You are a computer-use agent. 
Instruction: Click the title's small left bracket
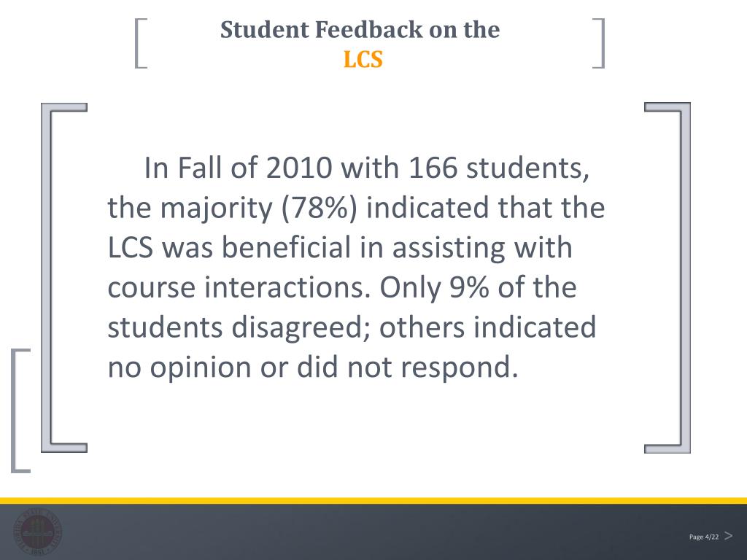click(141, 43)
